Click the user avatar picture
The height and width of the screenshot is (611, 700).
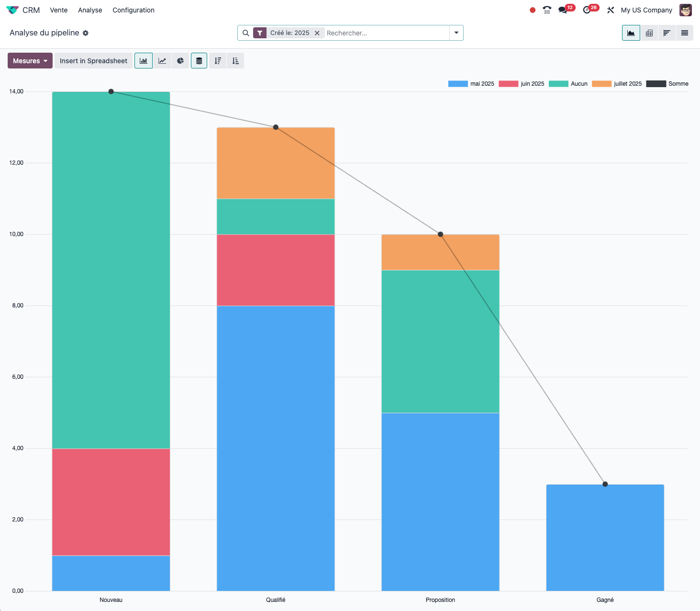click(686, 10)
